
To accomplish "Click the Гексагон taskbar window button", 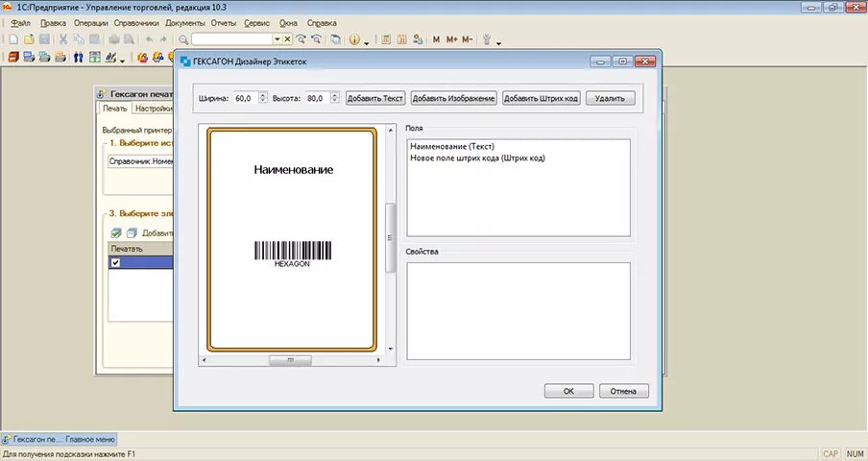I will [60, 439].
